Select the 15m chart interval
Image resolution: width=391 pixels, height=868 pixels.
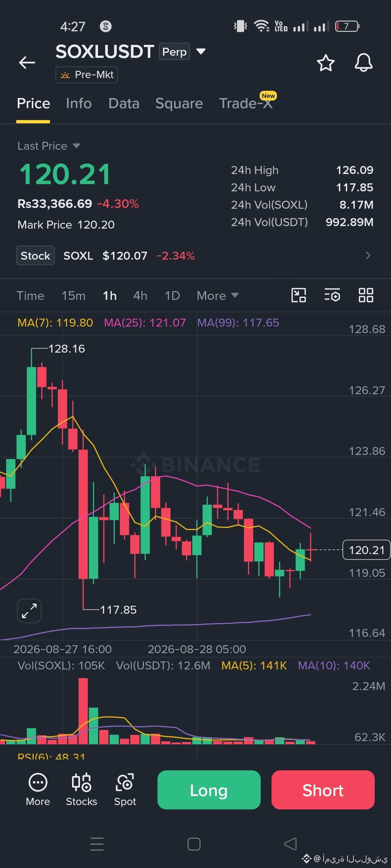73,295
